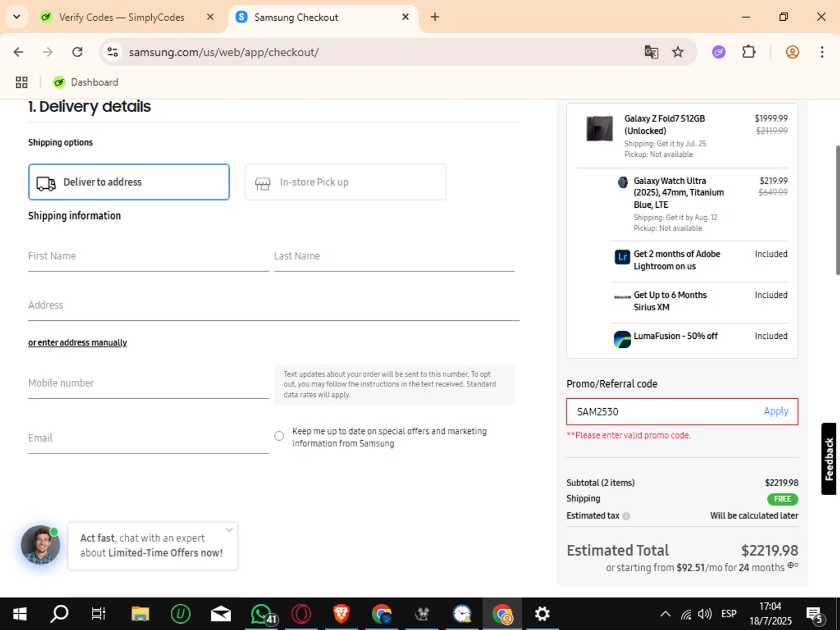Viewport: 840px width, 630px height.
Task: Select In-store Pick up option
Action: [346, 182]
